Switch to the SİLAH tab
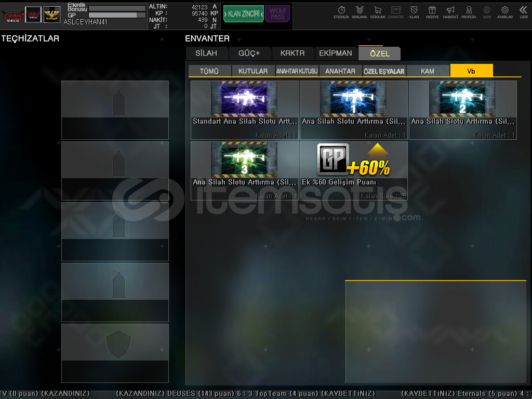The height and width of the screenshot is (399, 532). click(206, 54)
